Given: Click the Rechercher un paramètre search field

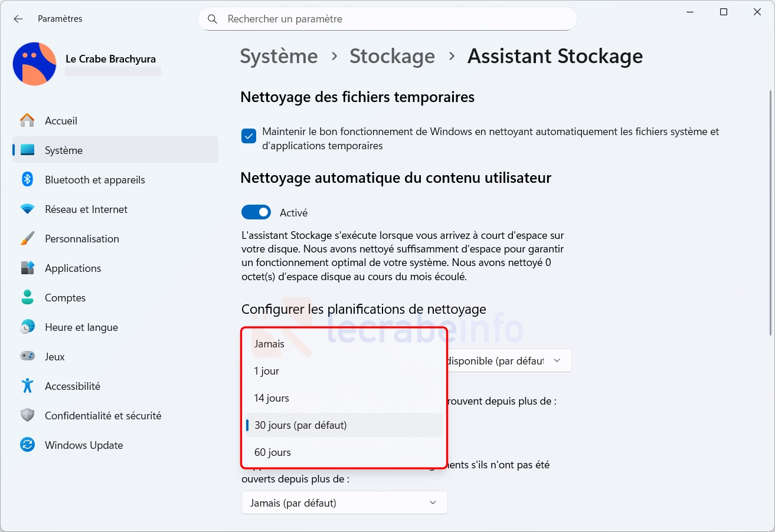Looking at the screenshot, I should (x=390, y=19).
